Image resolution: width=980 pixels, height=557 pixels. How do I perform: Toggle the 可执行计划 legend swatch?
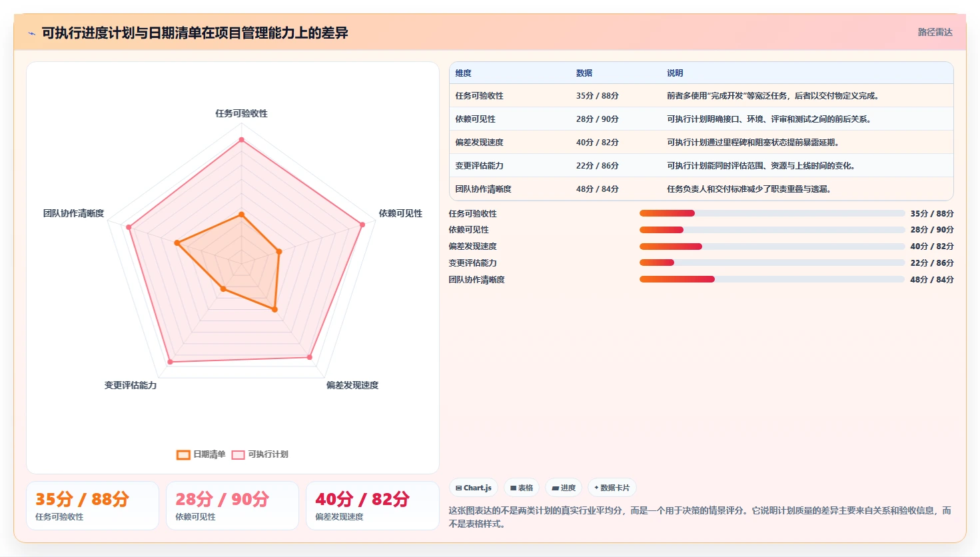coord(238,455)
